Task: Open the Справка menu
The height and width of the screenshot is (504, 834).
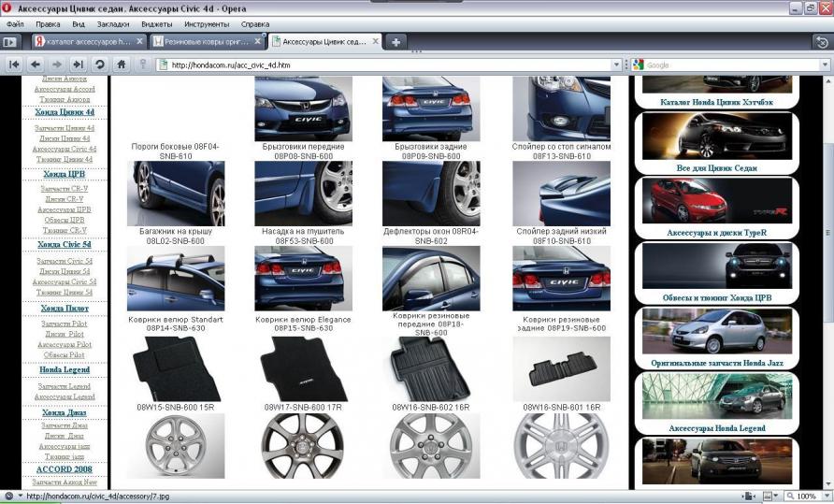Action: 254,24
